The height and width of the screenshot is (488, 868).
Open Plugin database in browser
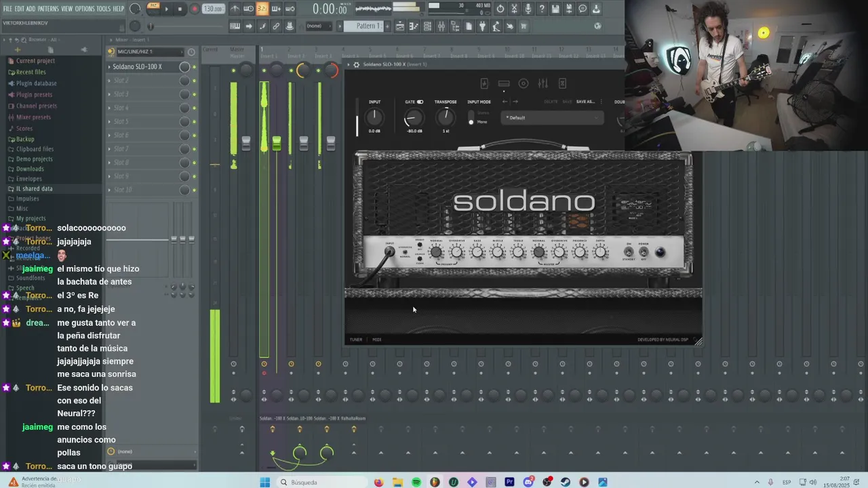tap(36, 83)
